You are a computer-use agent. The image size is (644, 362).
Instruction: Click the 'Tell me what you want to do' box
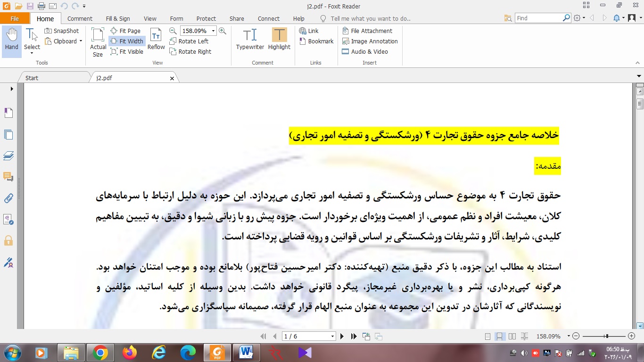pos(370,18)
